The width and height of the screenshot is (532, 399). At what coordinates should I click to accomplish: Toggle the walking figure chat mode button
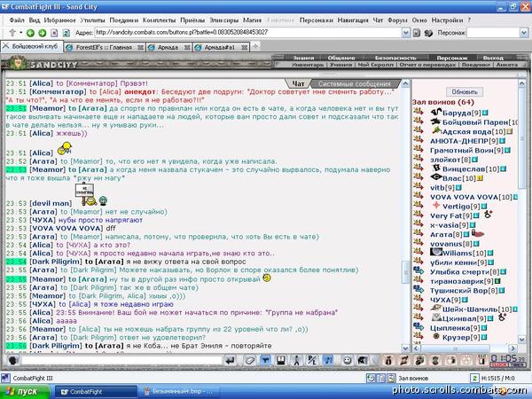[x=296, y=360]
